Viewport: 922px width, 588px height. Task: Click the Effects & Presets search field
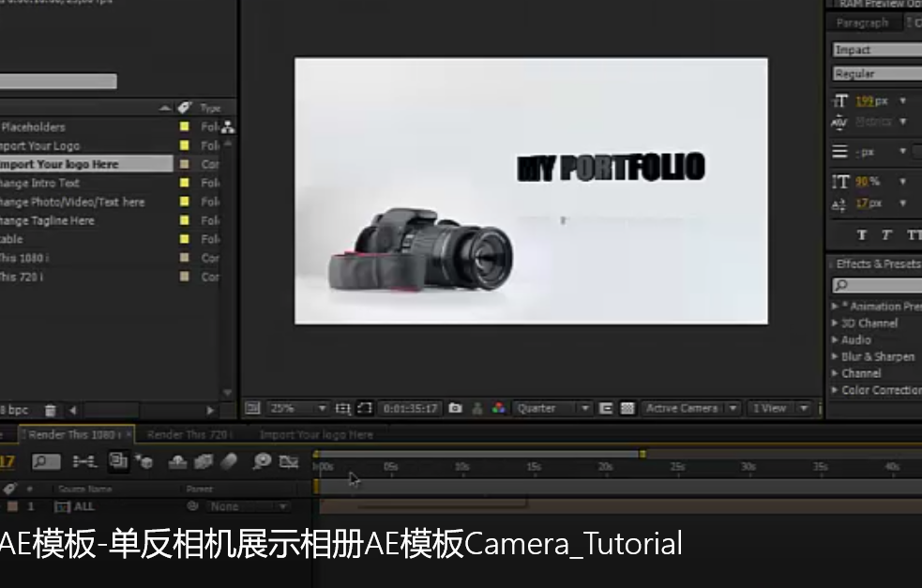(877, 285)
